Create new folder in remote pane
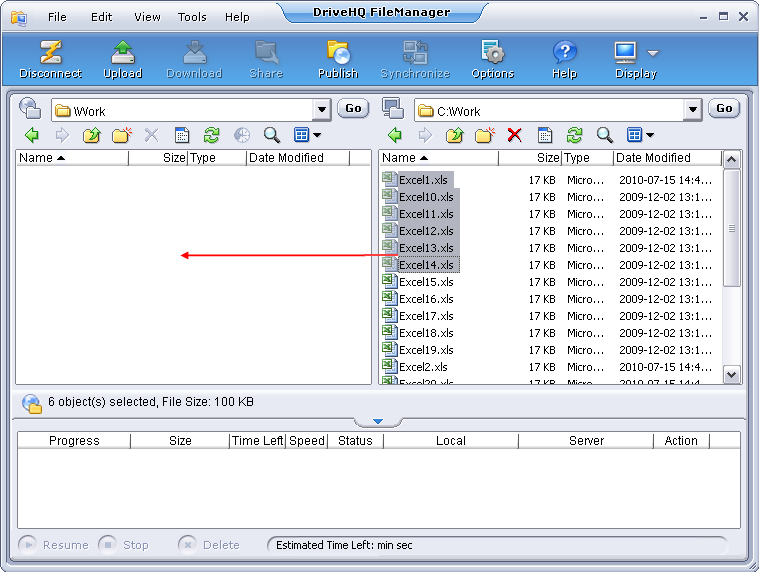 click(x=121, y=135)
